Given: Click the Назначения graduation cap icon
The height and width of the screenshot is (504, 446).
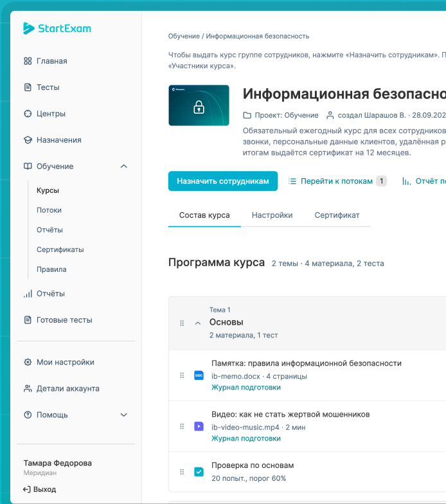Looking at the screenshot, I should [28, 140].
